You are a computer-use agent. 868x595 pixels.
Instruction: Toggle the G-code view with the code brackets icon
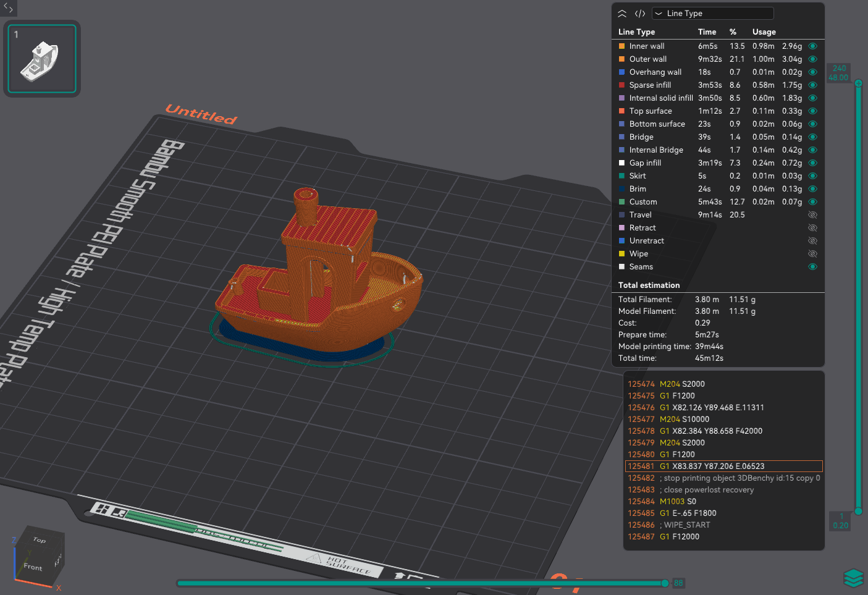[x=640, y=14]
